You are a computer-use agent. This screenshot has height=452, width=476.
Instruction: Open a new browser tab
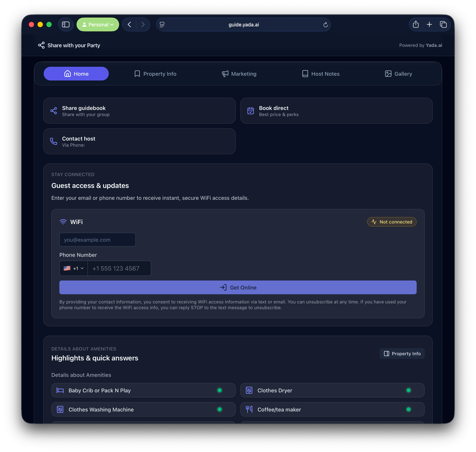coord(429,24)
